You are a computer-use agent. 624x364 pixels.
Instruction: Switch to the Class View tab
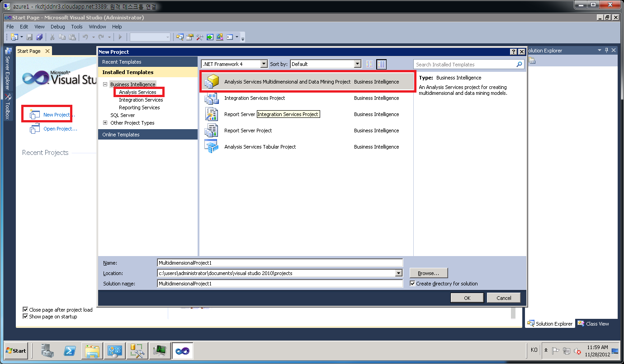coord(593,324)
